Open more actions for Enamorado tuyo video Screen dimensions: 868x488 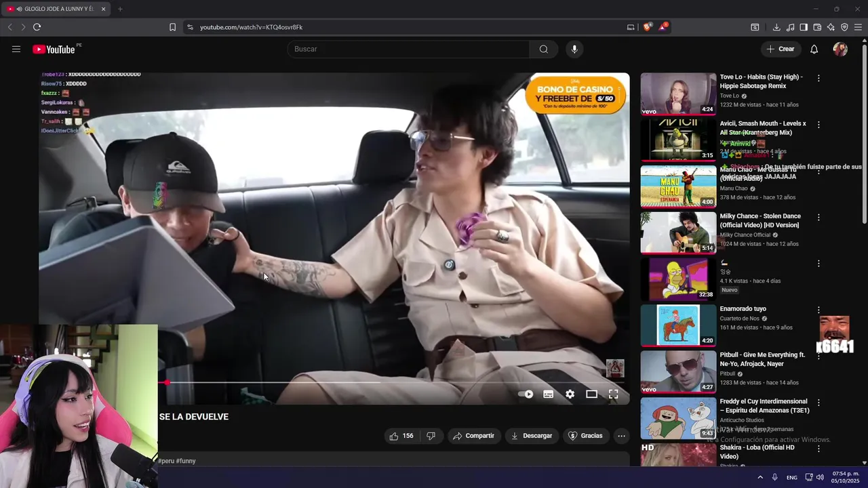tap(818, 310)
